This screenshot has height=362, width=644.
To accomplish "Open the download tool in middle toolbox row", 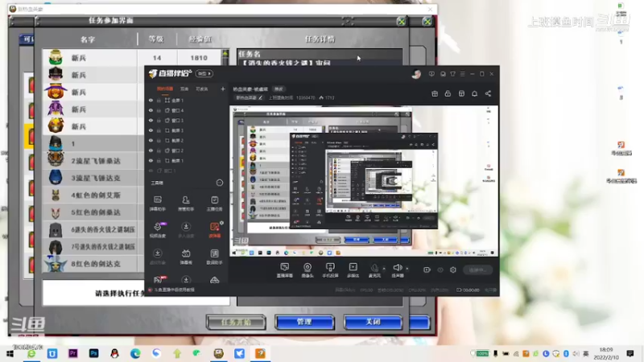I will [186, 230].
